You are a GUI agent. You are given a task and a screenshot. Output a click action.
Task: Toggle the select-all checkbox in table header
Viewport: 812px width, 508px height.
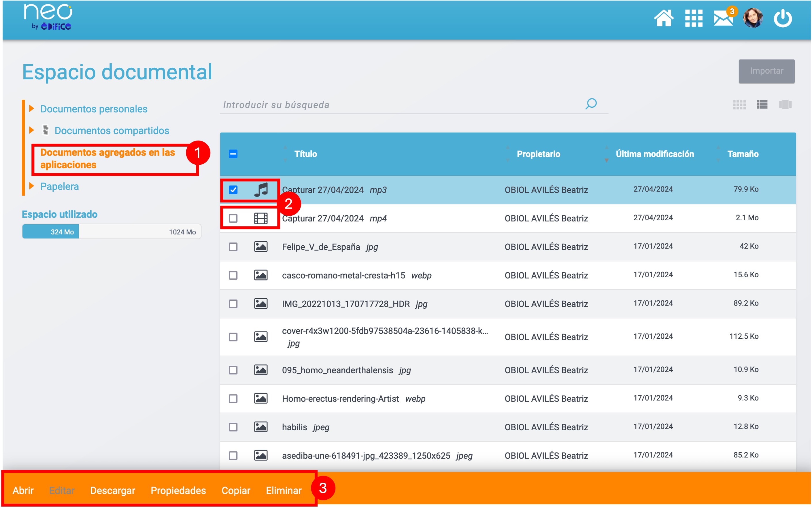point(233,154)
